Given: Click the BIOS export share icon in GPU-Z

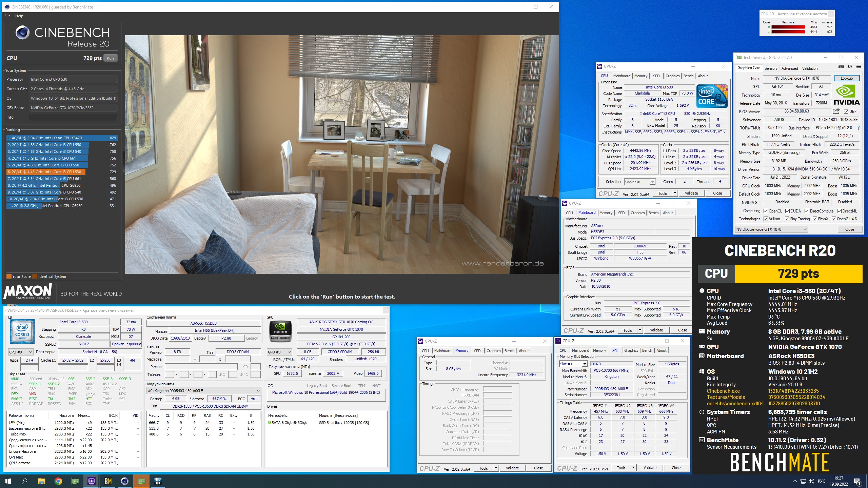Looking at the screenshot, I should click(x=836, y=111).
